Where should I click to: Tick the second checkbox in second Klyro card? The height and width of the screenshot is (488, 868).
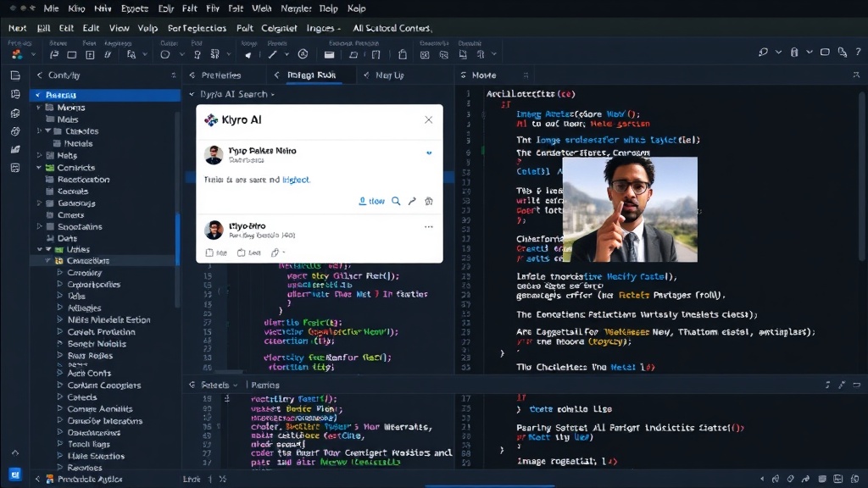[x=241, y=252]
